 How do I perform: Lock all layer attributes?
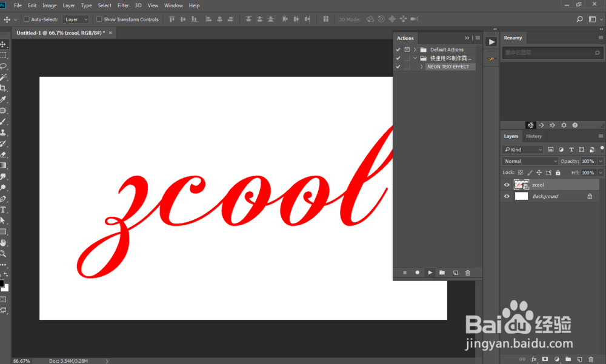(558, 173)
